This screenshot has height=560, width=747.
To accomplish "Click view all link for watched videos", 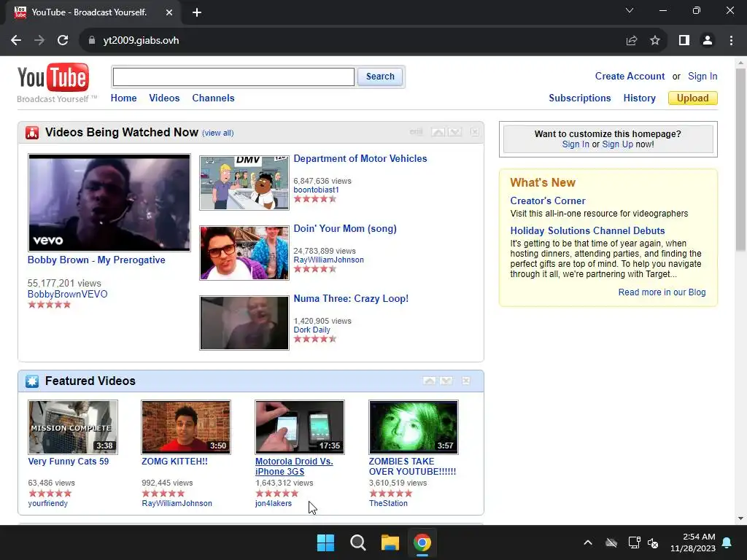I will pos(217,133).
